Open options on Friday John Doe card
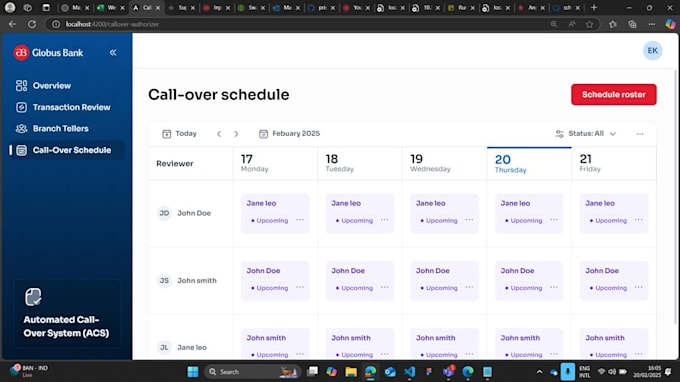 (638, 287)
